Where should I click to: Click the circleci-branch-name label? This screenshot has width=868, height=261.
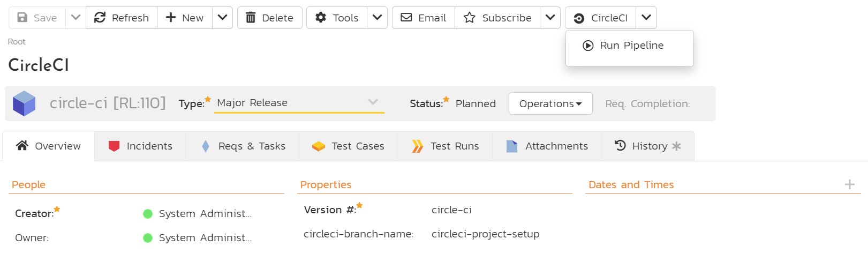point(358,234)
